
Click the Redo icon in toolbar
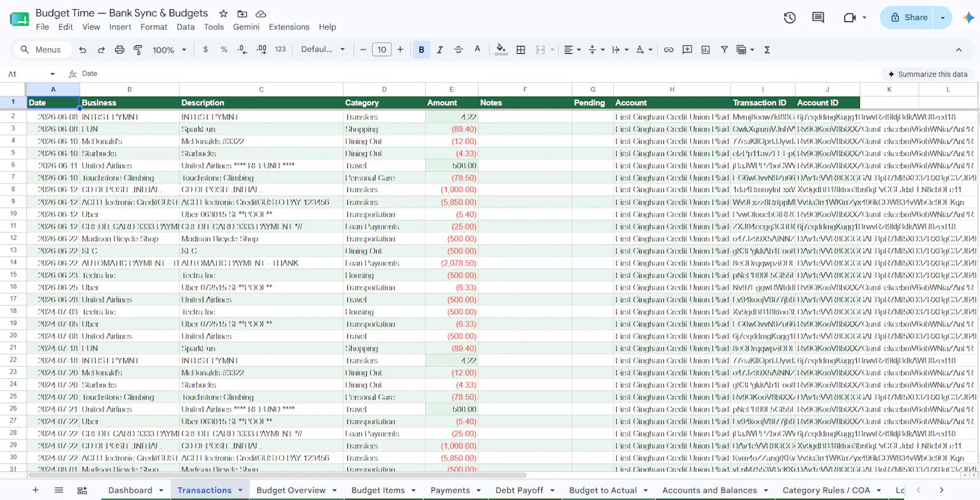101,50
